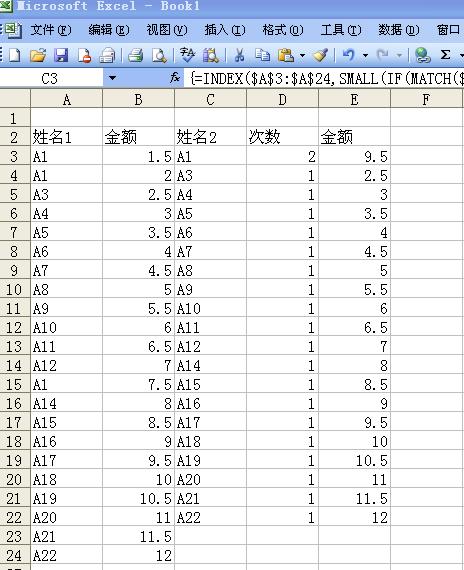
Task: Click the Excel workbook icon beside the File menu
Action: (13, 30)
